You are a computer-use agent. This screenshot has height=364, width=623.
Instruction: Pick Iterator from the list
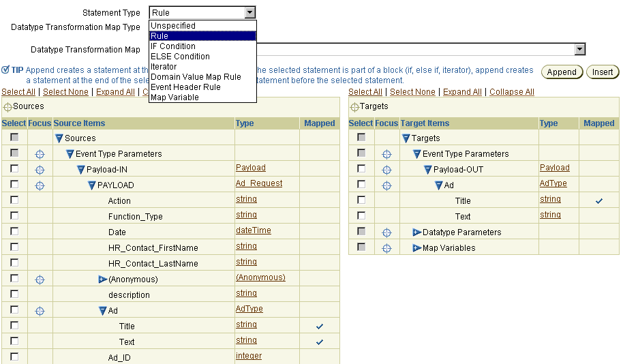click(202, 67)
